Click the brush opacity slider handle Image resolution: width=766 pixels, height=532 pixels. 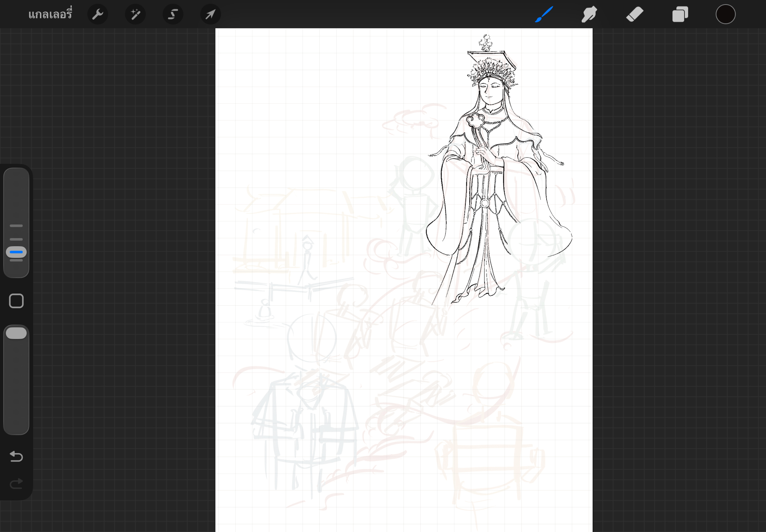coord(16,333)
